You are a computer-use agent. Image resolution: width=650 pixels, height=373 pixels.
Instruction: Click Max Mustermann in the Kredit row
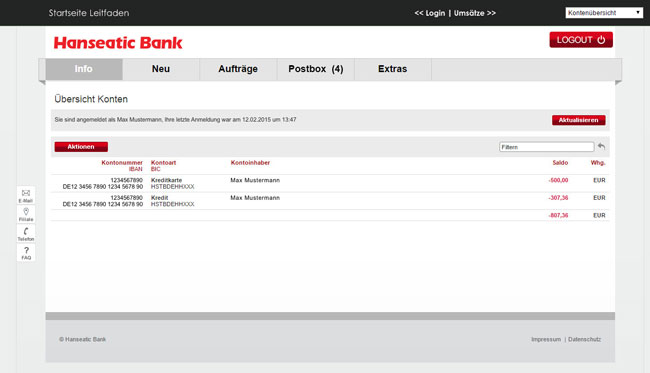point(255,198)
